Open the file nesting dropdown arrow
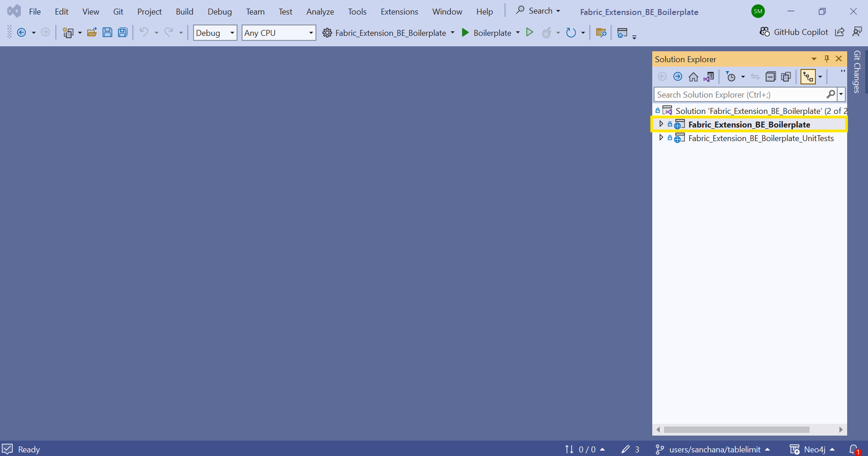The width and height of the screenshot is (868, 456). click(x=820, y=77)
